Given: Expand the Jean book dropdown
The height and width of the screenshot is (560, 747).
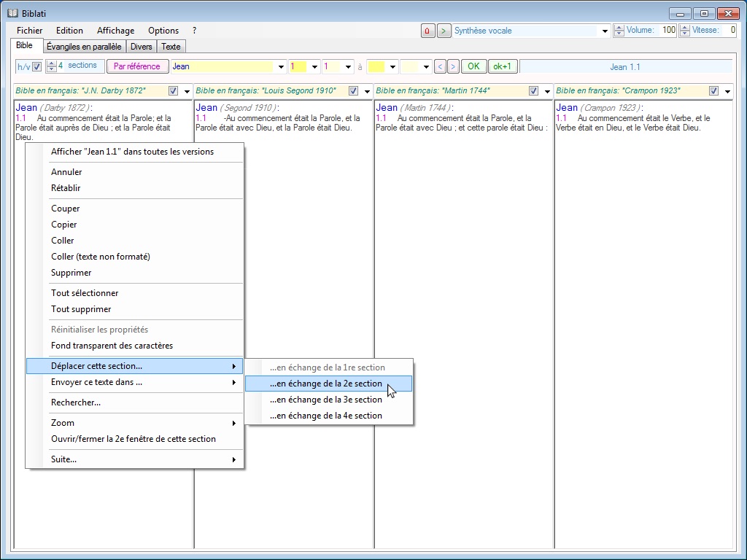Looking at the screenshot, I should 282,67.
